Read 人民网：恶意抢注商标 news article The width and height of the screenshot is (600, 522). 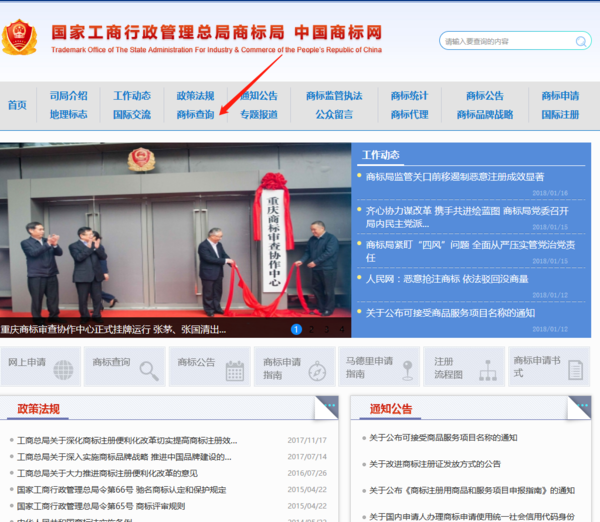(446, 279)
